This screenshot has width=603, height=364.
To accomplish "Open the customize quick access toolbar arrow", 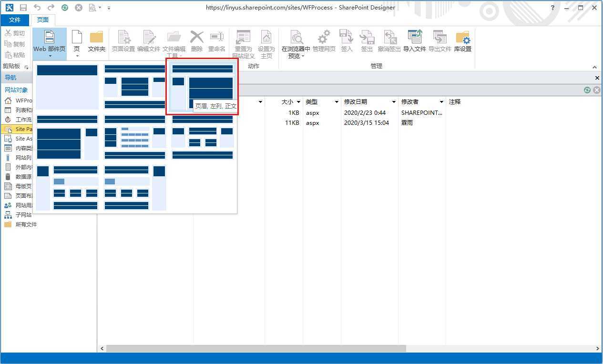I will (x=109, y=8).
